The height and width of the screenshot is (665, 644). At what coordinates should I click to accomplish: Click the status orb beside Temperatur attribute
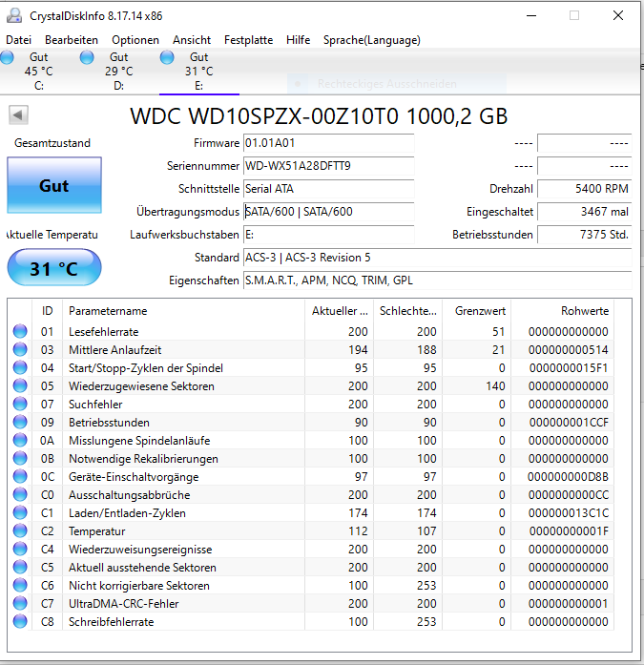pyautogui.click(x=20, y=530)
